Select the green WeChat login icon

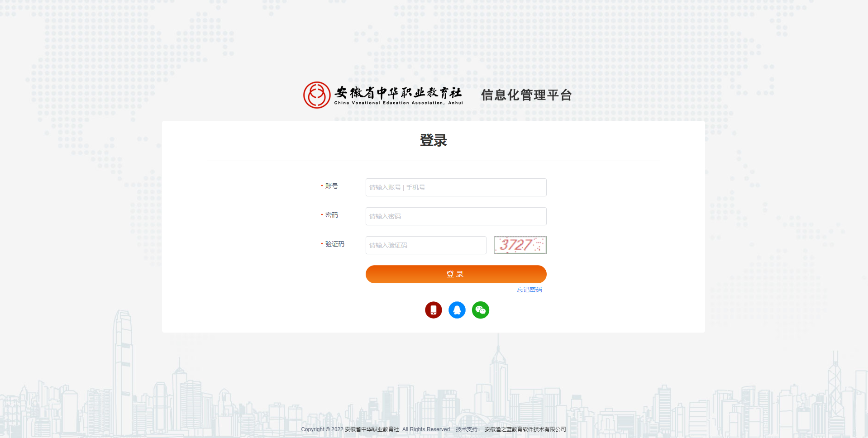480,310
